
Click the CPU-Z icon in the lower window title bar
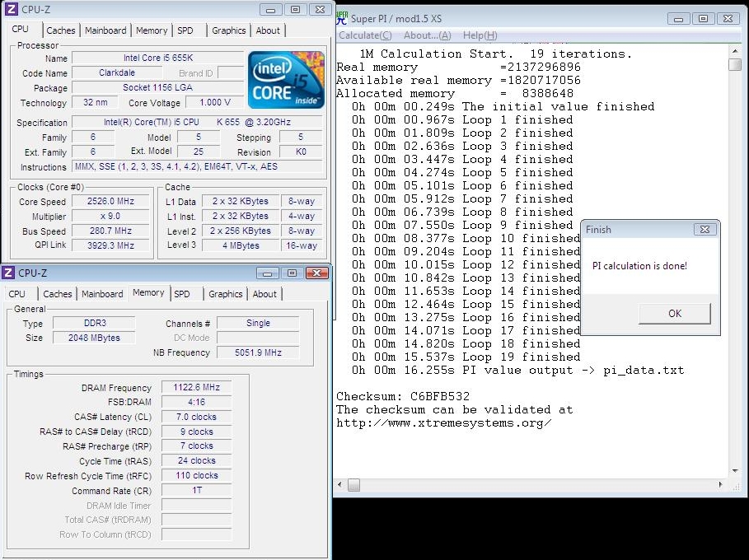click(9, 273)
